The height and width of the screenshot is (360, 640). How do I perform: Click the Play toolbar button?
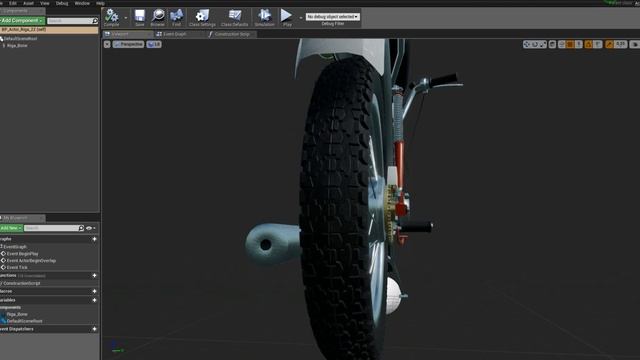[287, 18]
